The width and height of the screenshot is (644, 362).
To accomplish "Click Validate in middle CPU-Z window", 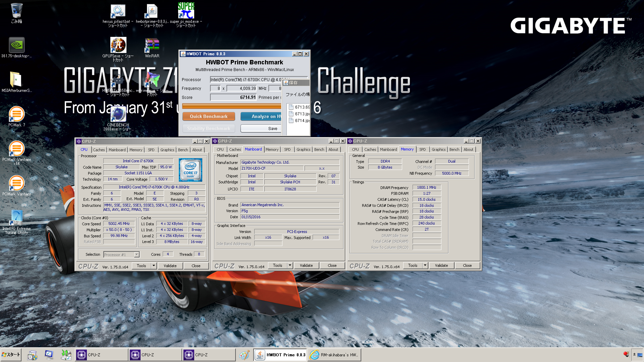I will [306, 265].
